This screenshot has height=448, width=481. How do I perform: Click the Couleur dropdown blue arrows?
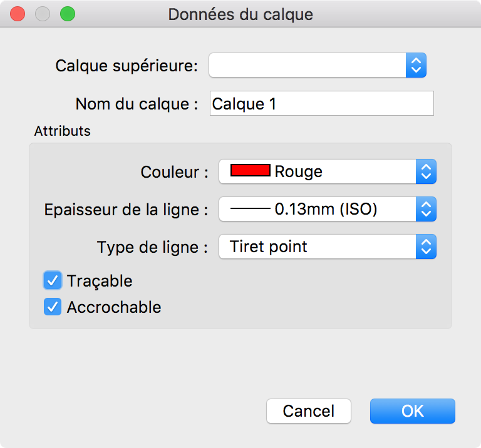pos(426,171)
